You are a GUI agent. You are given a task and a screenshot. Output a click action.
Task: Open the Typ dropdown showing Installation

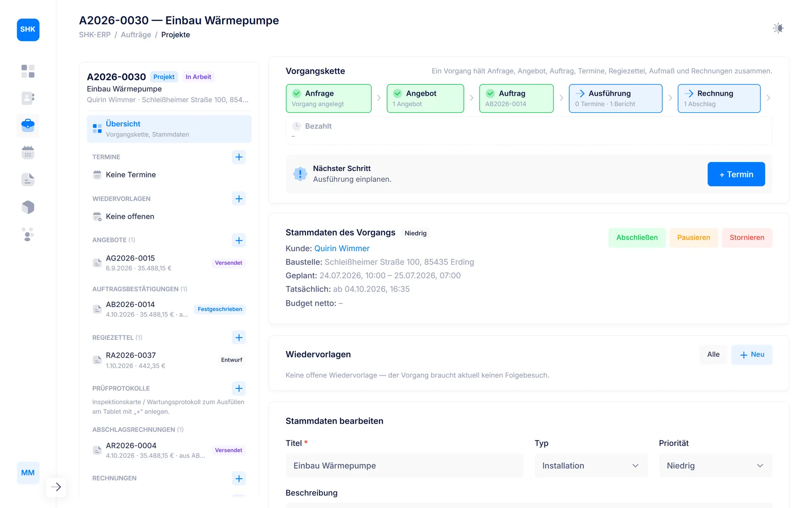tap(591, 466)
